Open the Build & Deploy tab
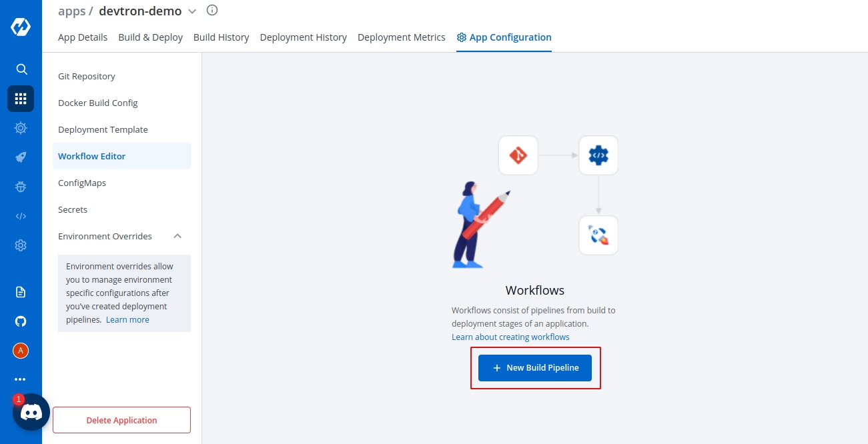Viewport: 868px width, 444px height. (x=151, y=37)
